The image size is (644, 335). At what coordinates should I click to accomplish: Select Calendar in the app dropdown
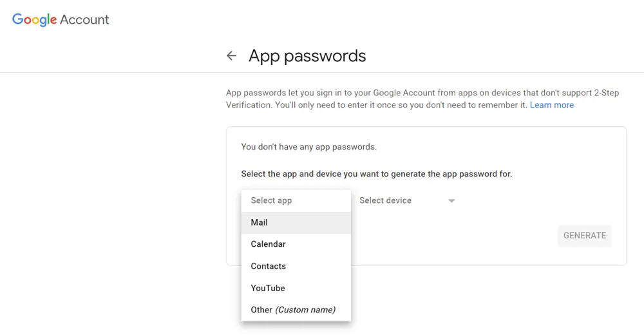(x=268, y=244)
